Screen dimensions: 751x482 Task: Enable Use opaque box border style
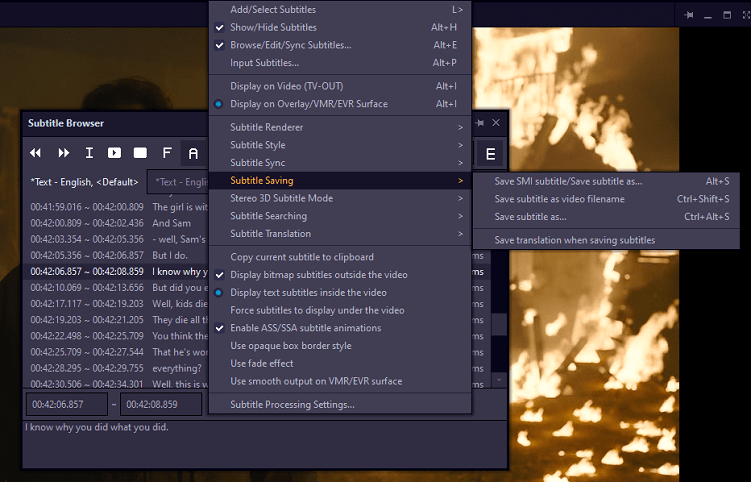point(340,346)
